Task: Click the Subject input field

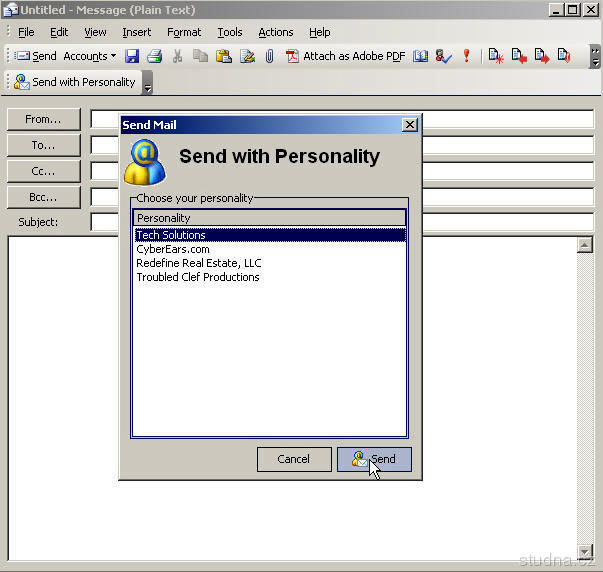Action: click(342, 222)
